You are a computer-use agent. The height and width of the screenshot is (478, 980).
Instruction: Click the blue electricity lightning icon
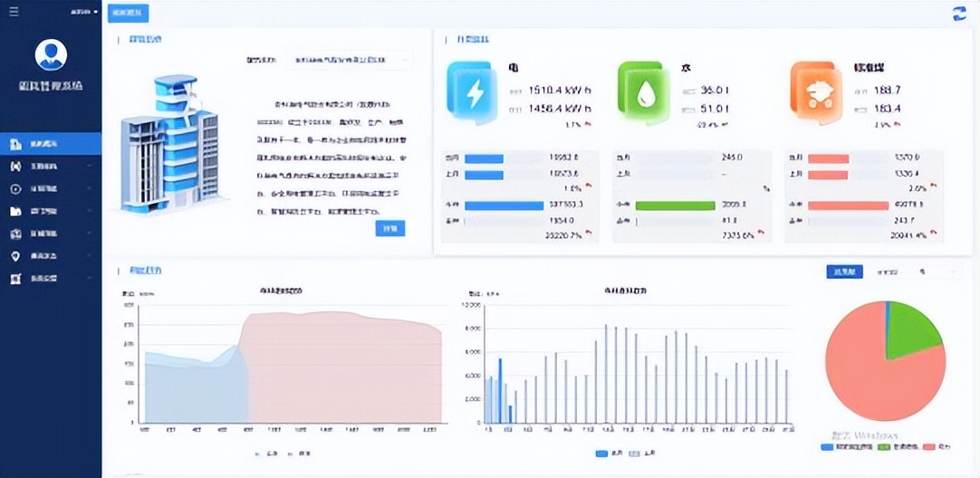click(475, 92)
